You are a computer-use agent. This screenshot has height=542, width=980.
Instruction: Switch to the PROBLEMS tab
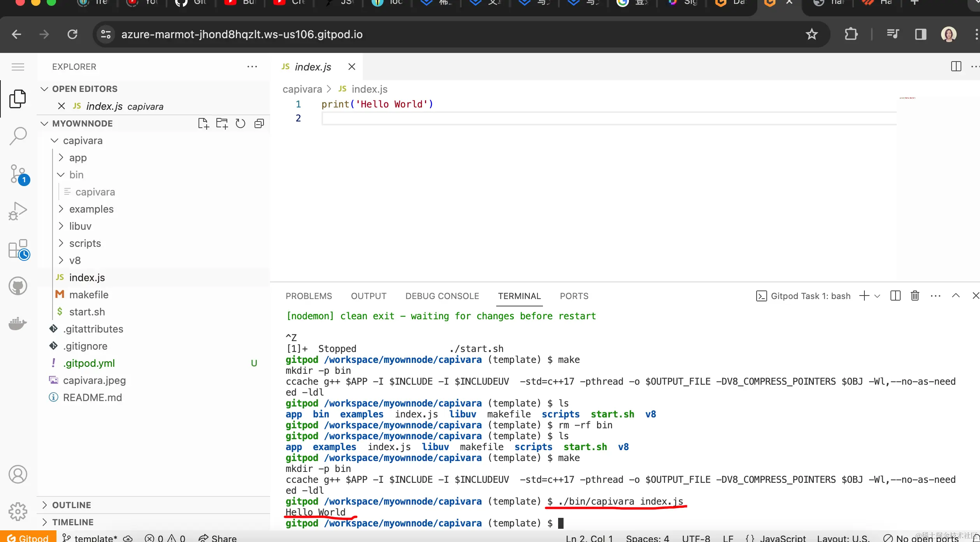[x=309, y=296]
